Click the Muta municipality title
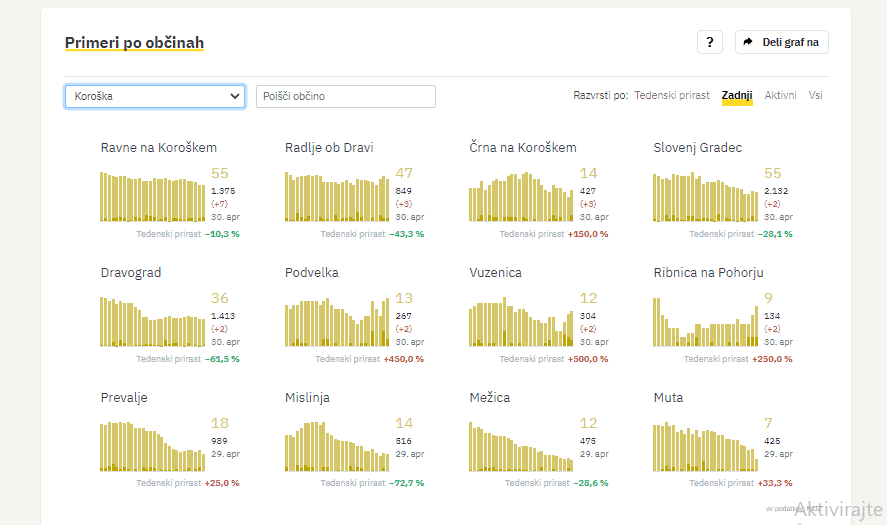The height and width of the screenshot is (525, 887). (668, 398)
